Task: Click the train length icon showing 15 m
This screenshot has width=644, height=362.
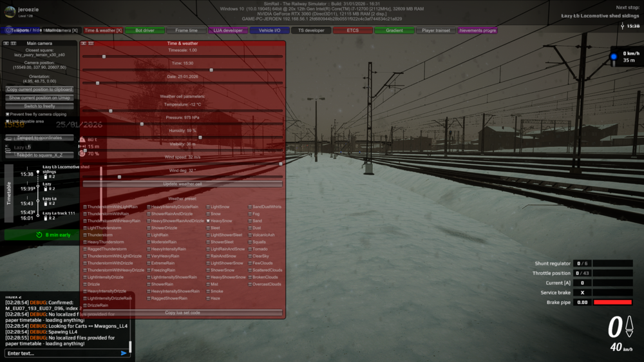Action: [x=82, y=146]
